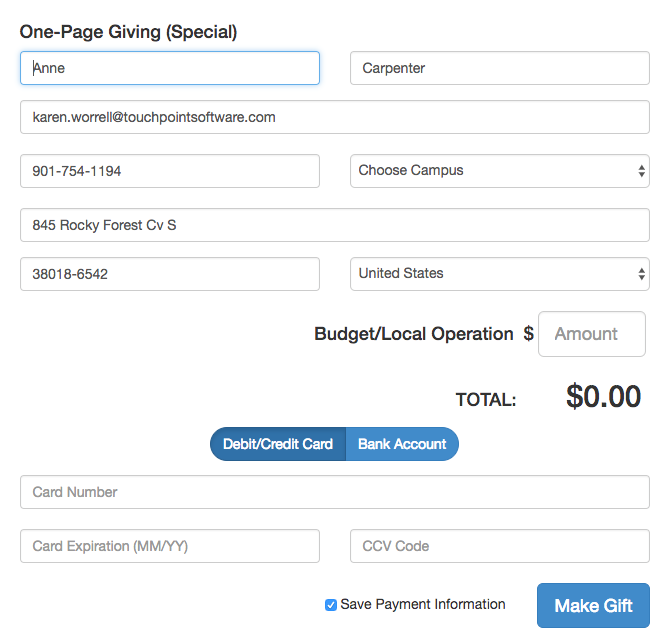668x643 pixels.
Task: Click the country dropdown arrow indicator
Action: click(641, 274)
